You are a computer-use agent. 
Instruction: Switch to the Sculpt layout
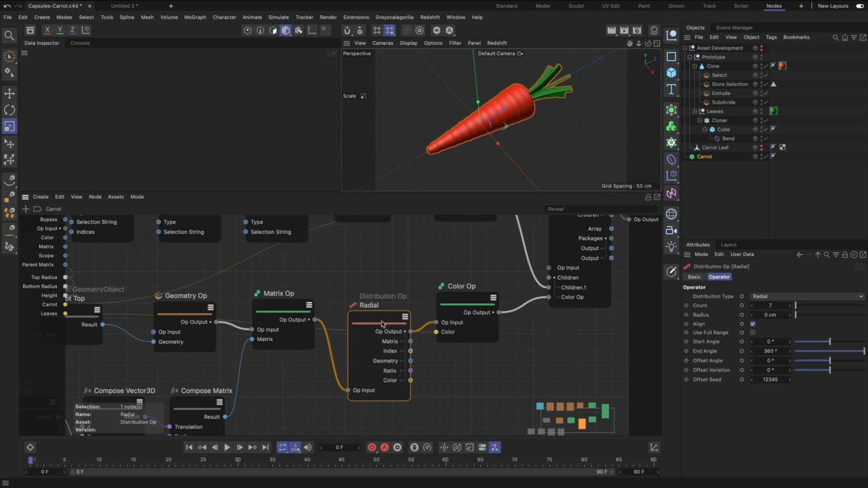[576, 6]
